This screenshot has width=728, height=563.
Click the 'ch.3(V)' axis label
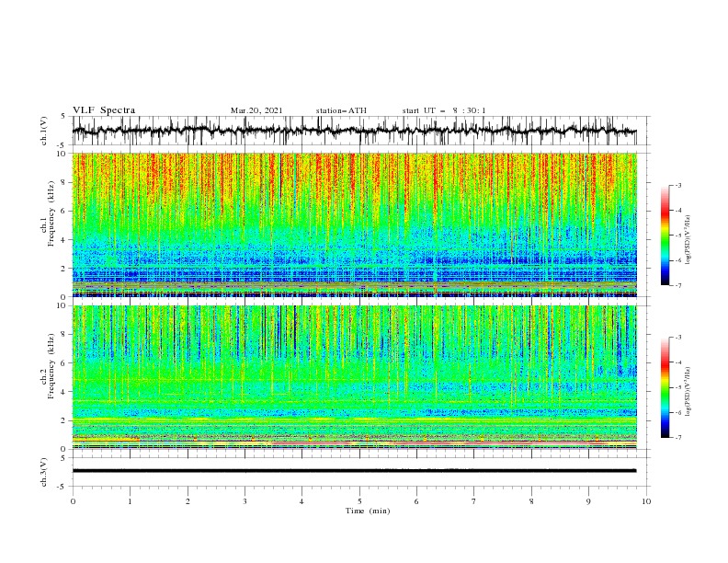pyautogui.click(x=44, y=472)
